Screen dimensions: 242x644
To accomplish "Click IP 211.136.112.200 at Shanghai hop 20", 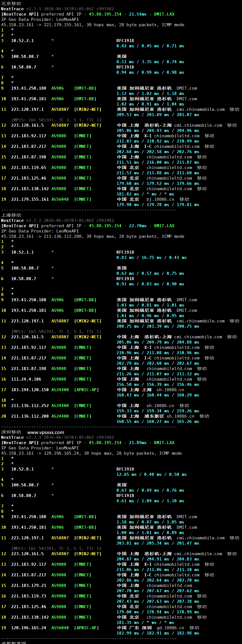I will pos(30,416).
